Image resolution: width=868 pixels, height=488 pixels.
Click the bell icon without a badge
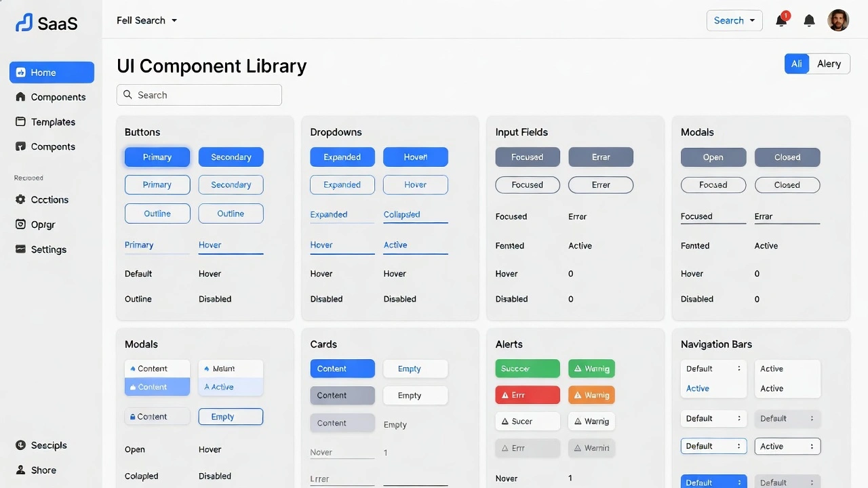point(809,20)
